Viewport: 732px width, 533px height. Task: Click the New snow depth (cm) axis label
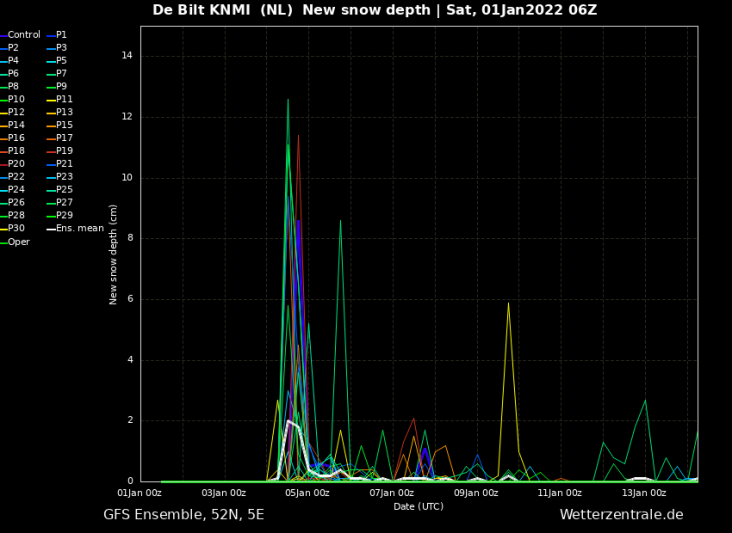point(114,254)
